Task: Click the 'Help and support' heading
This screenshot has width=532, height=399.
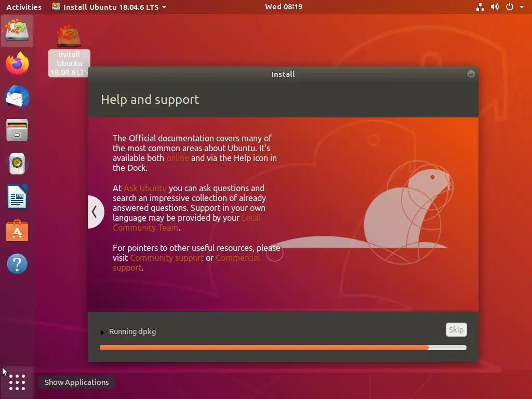Action: click(x=150, y=100)
